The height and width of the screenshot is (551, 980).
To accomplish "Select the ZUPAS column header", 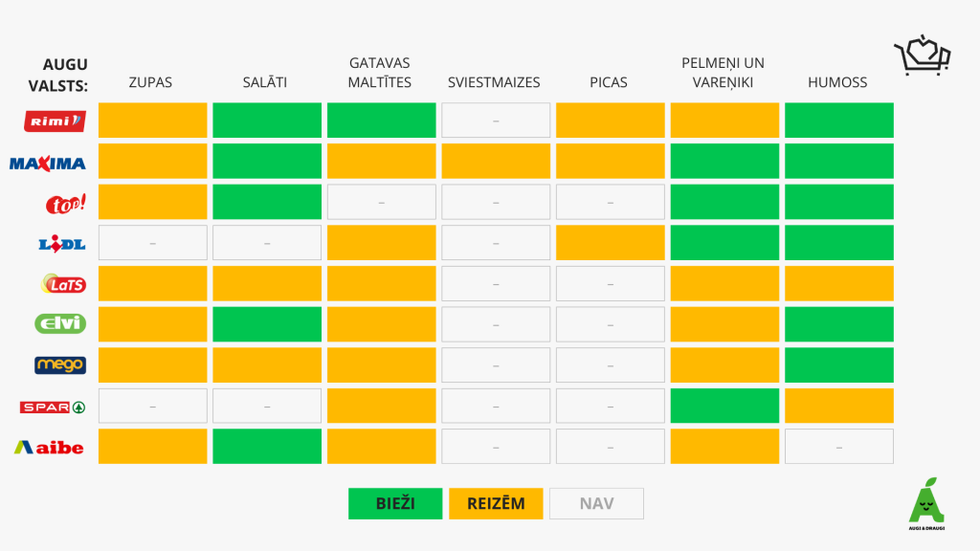I will 150,82.
